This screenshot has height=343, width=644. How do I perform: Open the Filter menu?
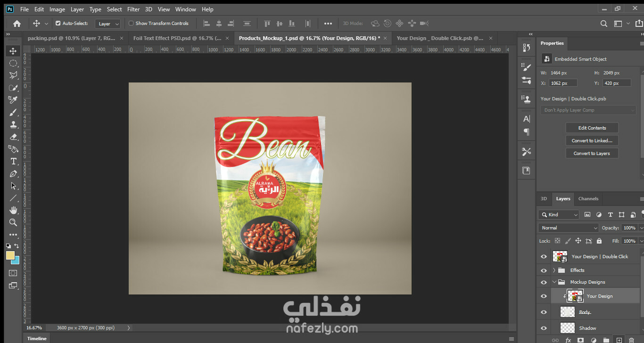133,9
